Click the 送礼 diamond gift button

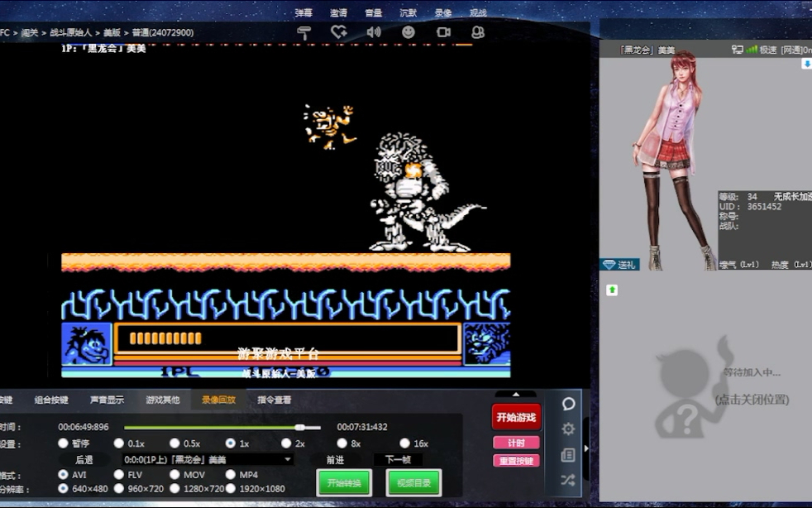point(619,265)
